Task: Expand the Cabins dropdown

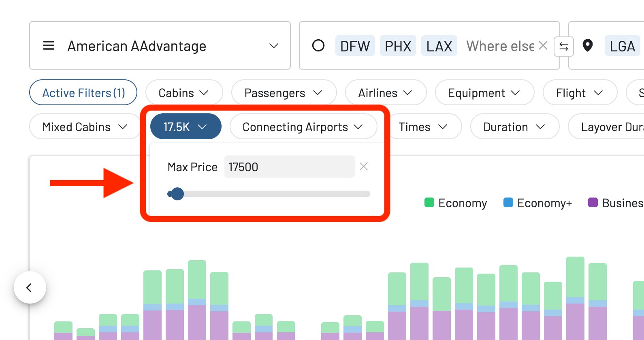Action: 184,92
